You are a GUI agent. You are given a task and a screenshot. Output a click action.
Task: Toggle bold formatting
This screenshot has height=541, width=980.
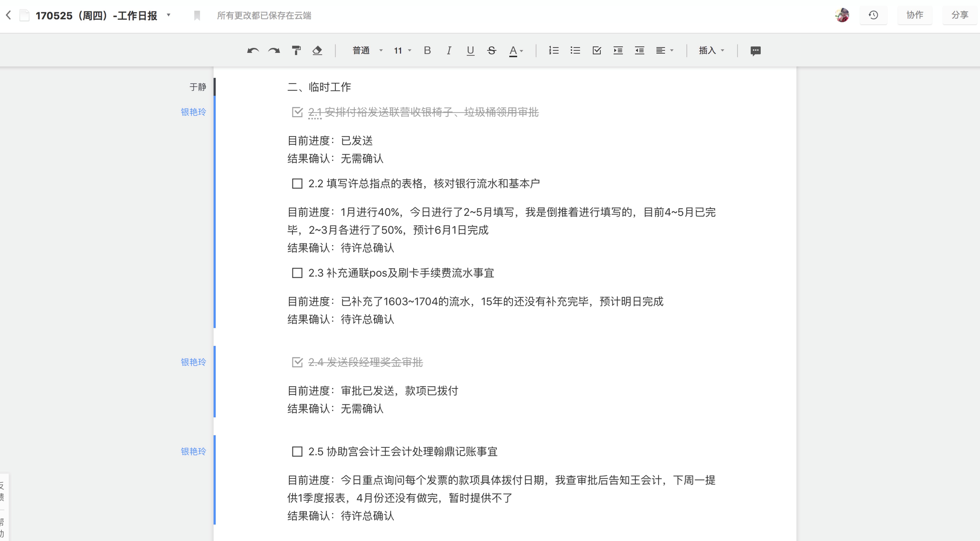click(x=427, y=50)
